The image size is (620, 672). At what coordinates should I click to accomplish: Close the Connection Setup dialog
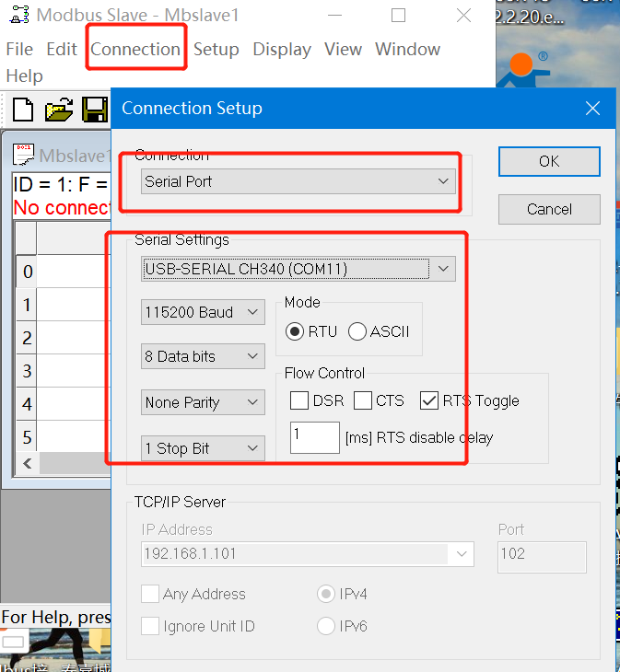coord(592,109)
